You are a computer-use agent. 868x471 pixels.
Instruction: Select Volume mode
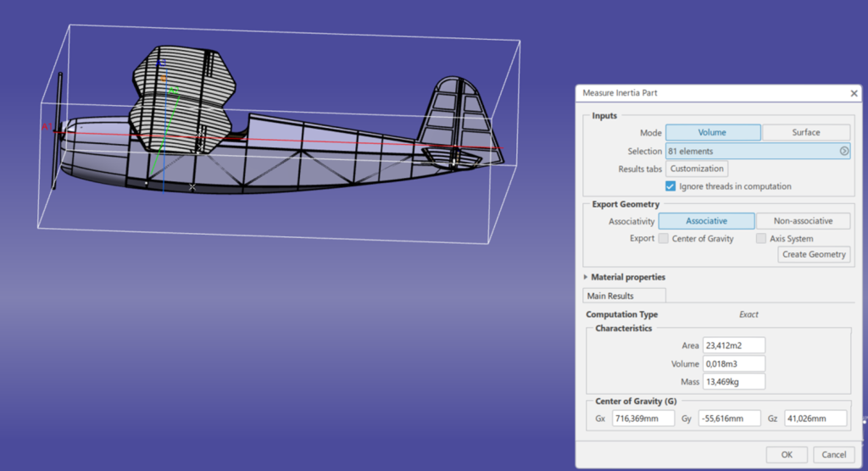[x=713, y=132]
